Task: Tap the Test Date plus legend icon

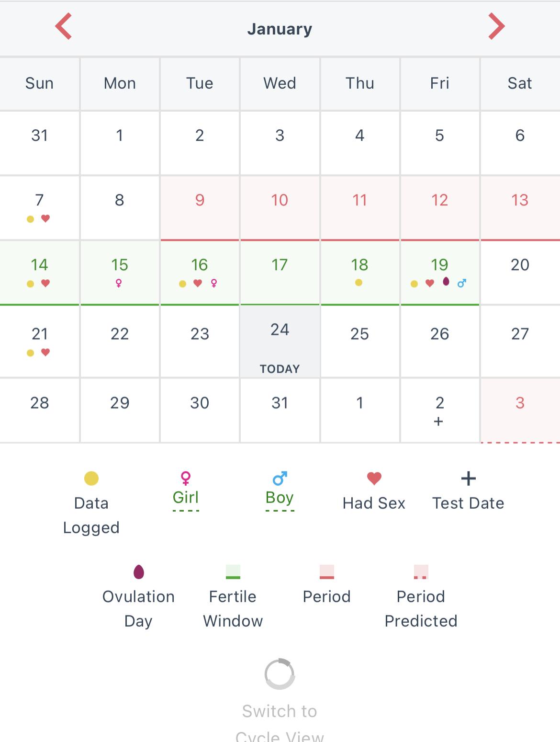Action: (469, 478)
